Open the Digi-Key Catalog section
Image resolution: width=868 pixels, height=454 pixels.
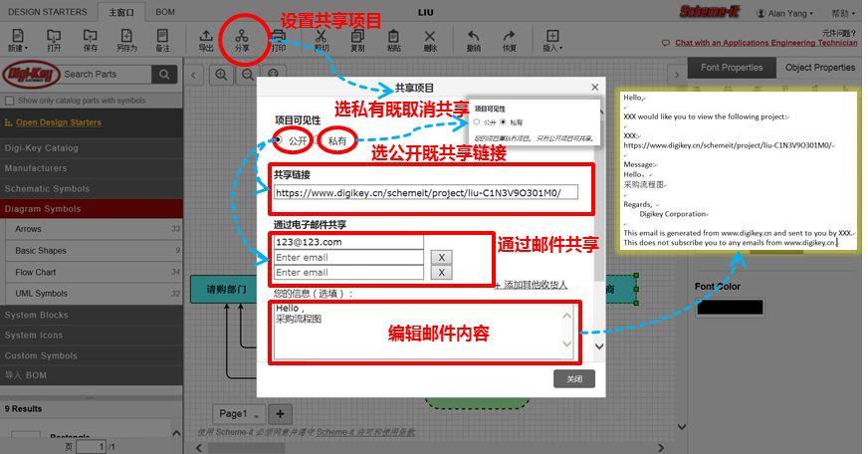92,147
